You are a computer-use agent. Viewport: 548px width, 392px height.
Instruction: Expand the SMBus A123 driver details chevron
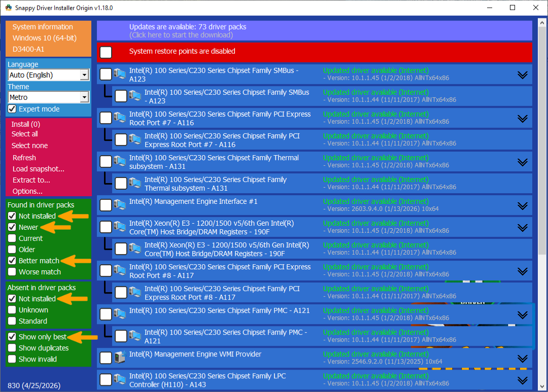523,75
